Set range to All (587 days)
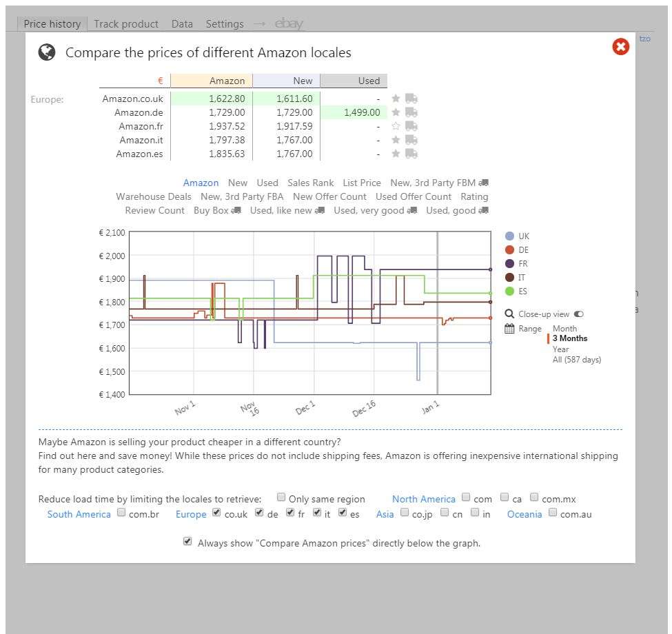This screenshot has height=634, width=672. (x=576, y=360)
